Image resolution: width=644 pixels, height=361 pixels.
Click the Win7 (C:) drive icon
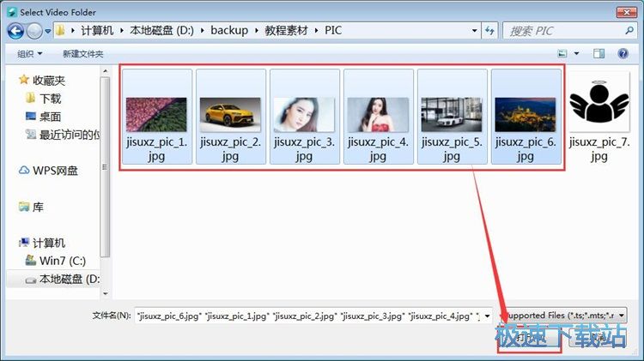[31, 260]
